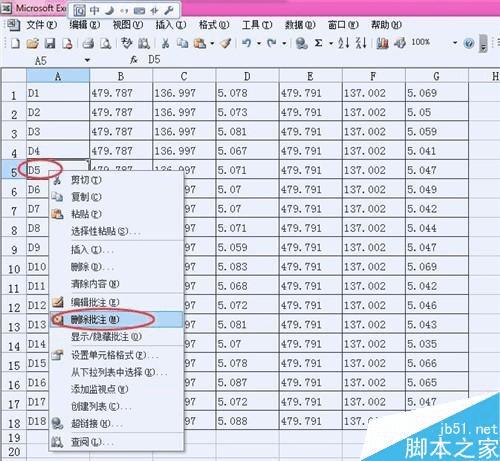The height and width of the screenshot is (461, 500).
Task: Choose 编辑批注 in the context menu
Action: [x=117, y=302]
